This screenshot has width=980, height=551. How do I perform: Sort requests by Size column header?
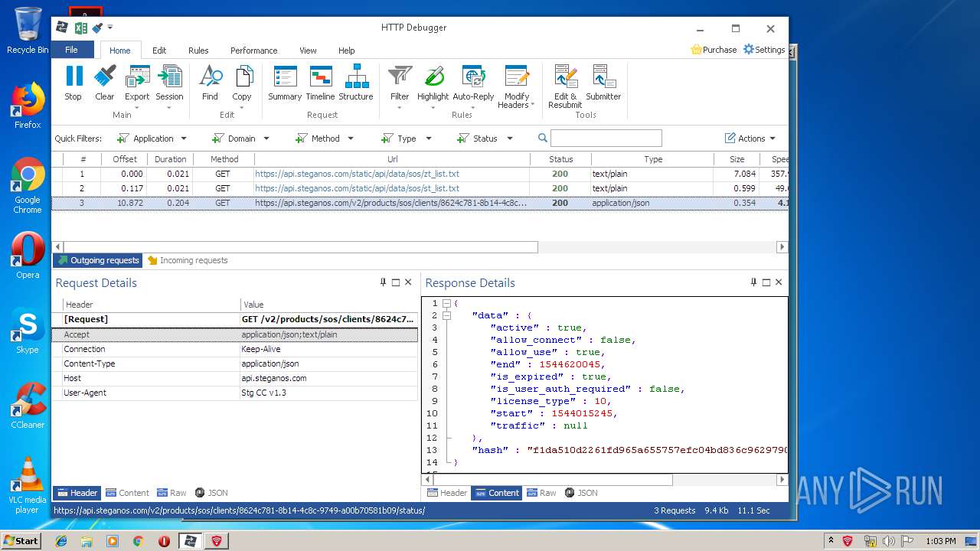pos(737,159)
